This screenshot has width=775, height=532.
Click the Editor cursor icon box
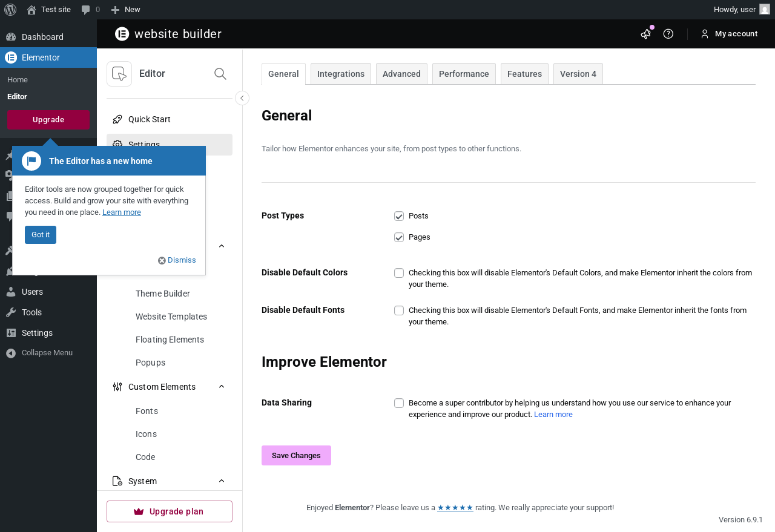pos(119,74)
